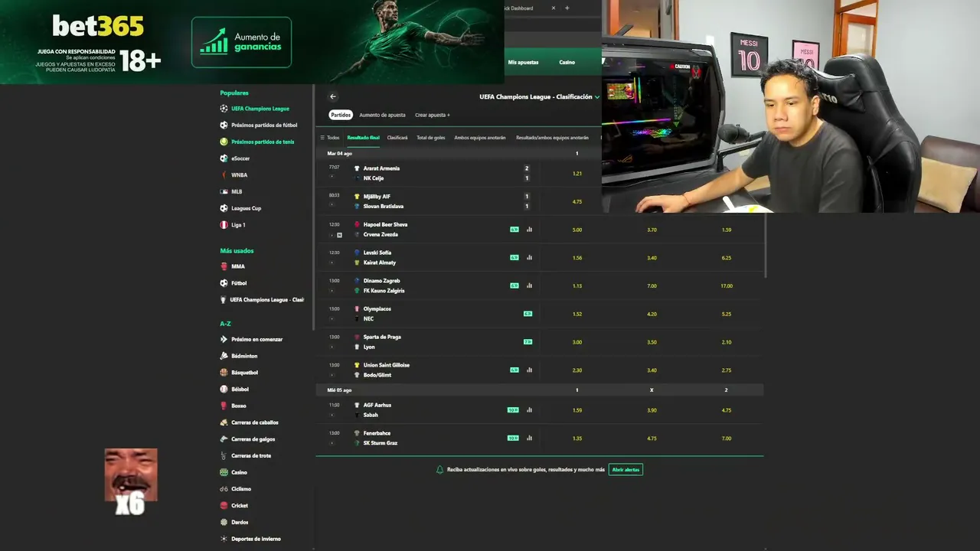Click the MMA glove icon
Viewport: 980px width, 551px height.
pyautogui.click(x=224, y=266)
